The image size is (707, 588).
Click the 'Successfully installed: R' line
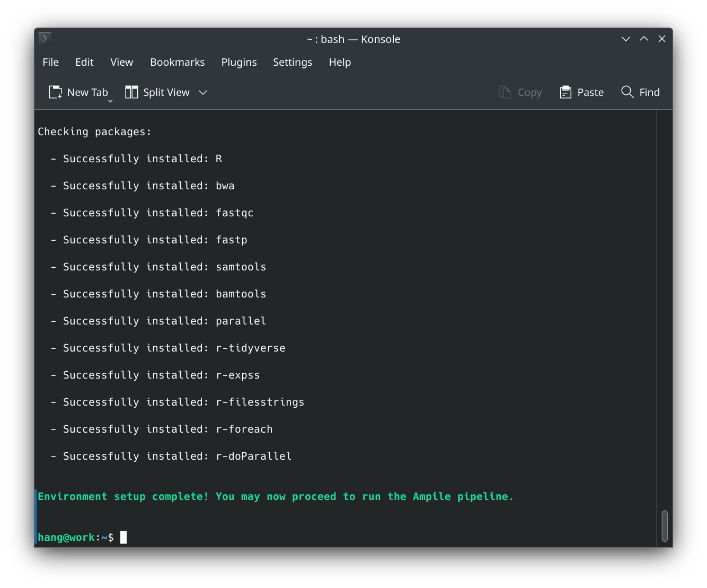(136, 159)
